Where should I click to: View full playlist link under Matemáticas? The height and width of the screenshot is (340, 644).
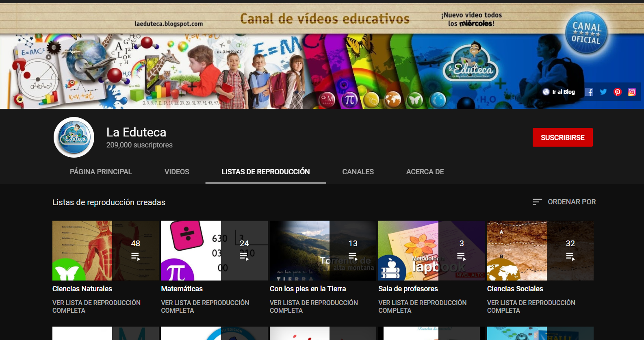coord(205,307)
